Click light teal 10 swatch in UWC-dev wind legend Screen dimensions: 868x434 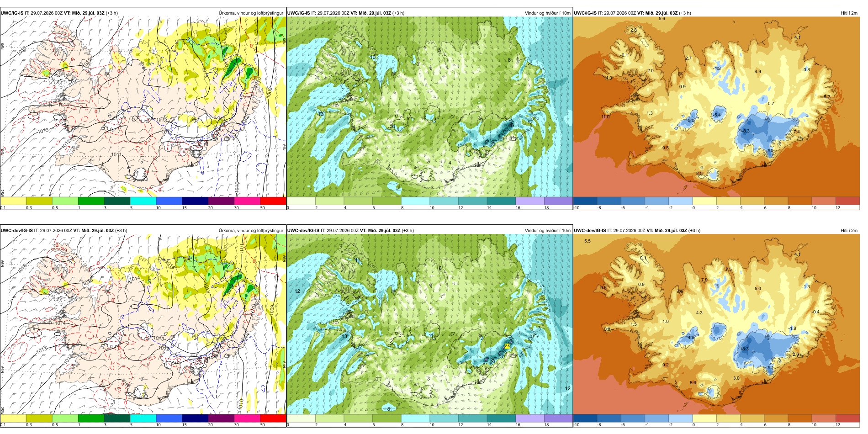444,418
